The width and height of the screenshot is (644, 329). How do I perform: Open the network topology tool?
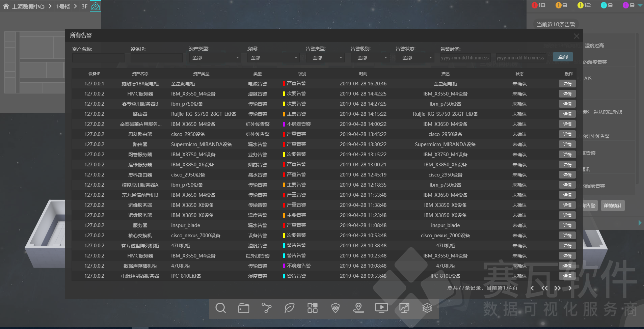[x=266, y=308]
